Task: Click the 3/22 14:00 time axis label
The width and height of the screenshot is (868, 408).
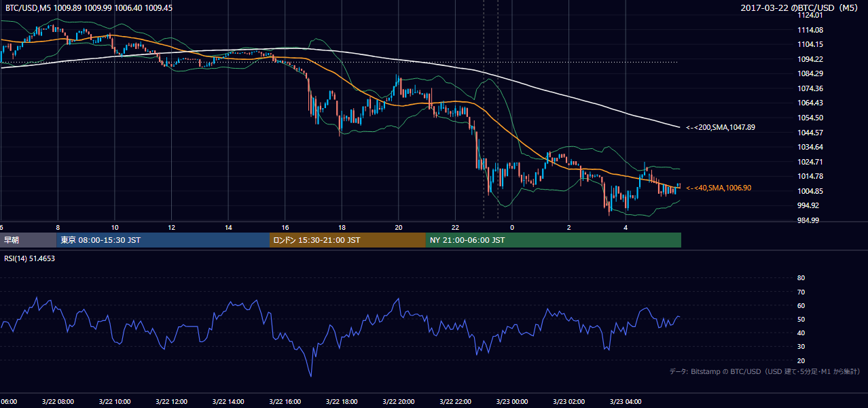Action: point(228,402)
